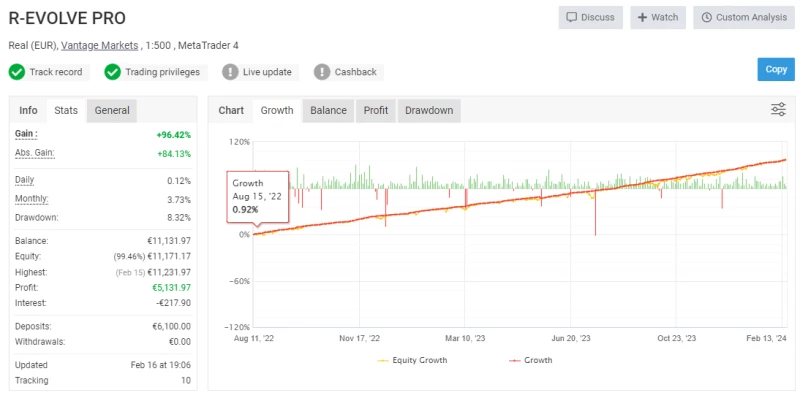Click the Abs. Gain label
Screen dimensions: 800x401
(x=34, y=152)
